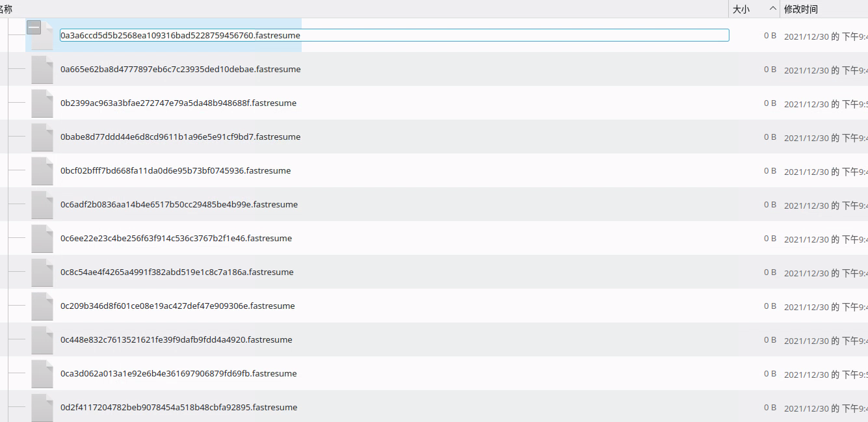868x422 pixels.
Task: Click the file icon beside 0b2399ac963 file
Action: pos(42,103)
